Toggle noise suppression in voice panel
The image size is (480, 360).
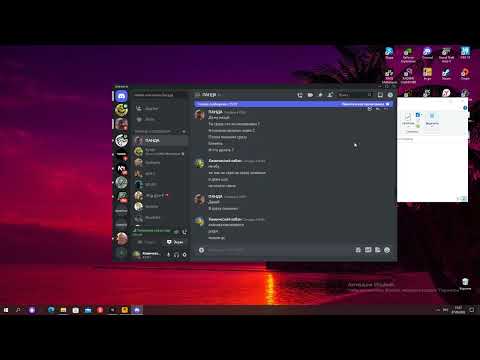176,231
